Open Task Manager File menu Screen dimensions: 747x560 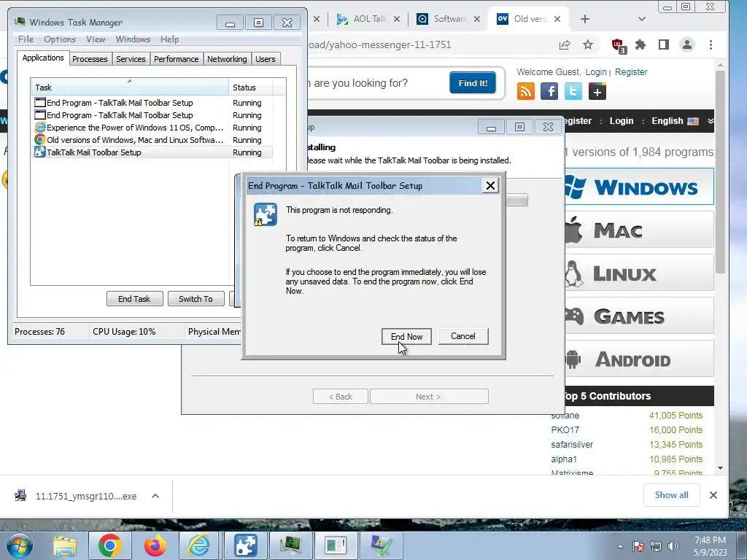[26, 39]
